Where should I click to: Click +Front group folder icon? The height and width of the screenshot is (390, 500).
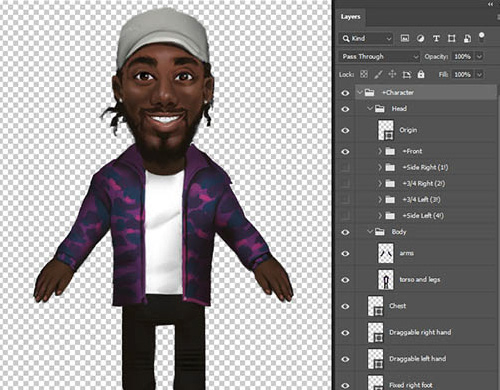click(x=390, y=151)
